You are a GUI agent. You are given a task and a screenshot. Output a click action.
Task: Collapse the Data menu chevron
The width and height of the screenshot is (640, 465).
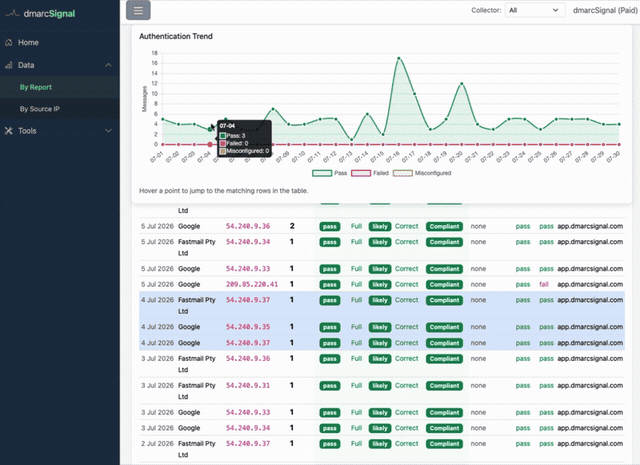[x=108, y=65]
